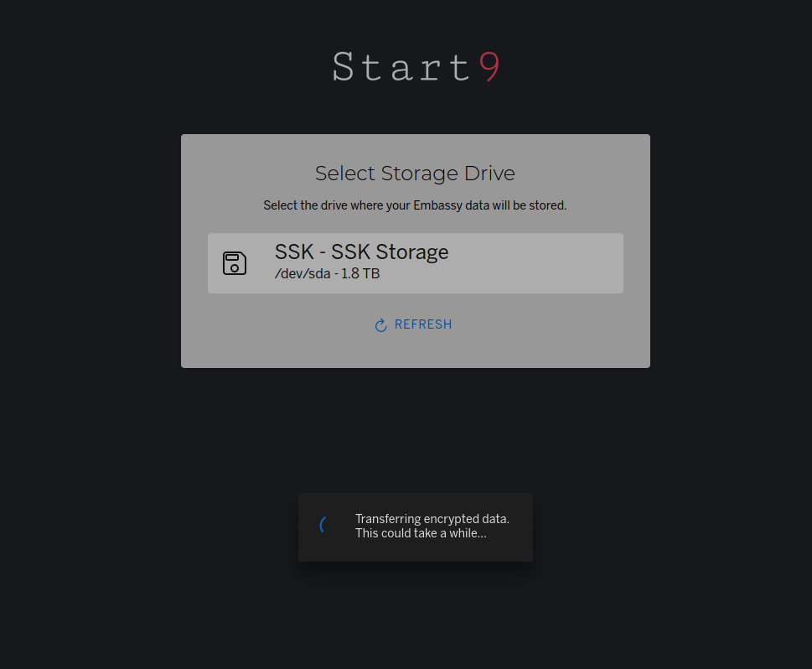812x669 pixels.
Task: Click the word Start in the logo
Action: coord(401,67)
